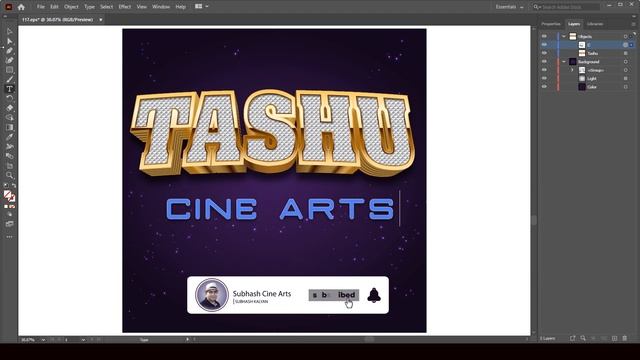Locate object using Layers magnifier icon
This screenshot has height=360, width=640.
point(583,338)
